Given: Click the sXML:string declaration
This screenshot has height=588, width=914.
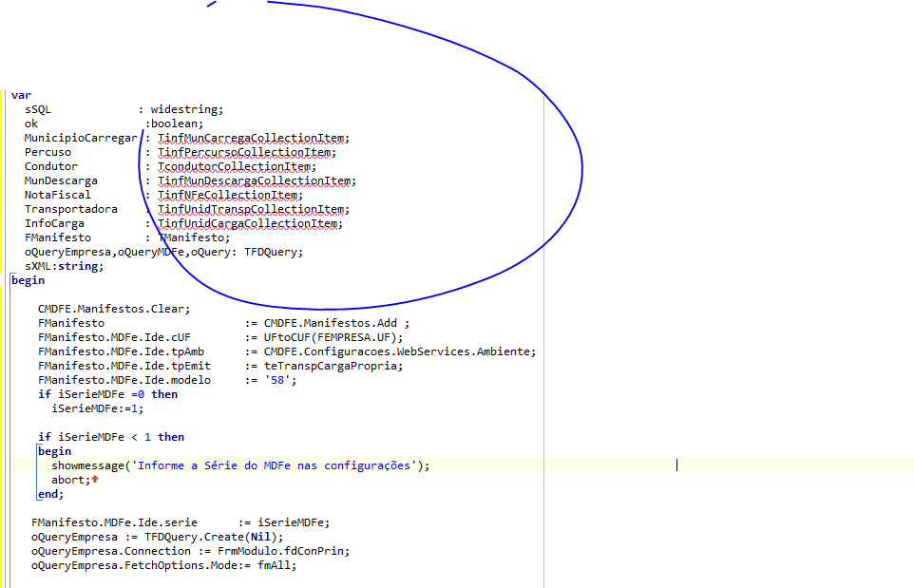Looking at the screenshot, I should pyautogui.click(x=64, y=266).
